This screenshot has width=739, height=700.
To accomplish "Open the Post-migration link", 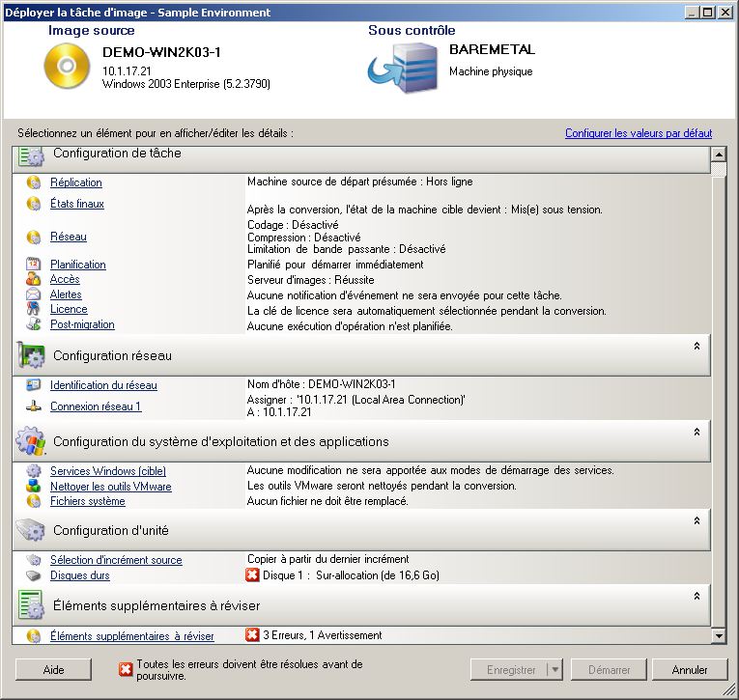I will click(x=82, y=324).
